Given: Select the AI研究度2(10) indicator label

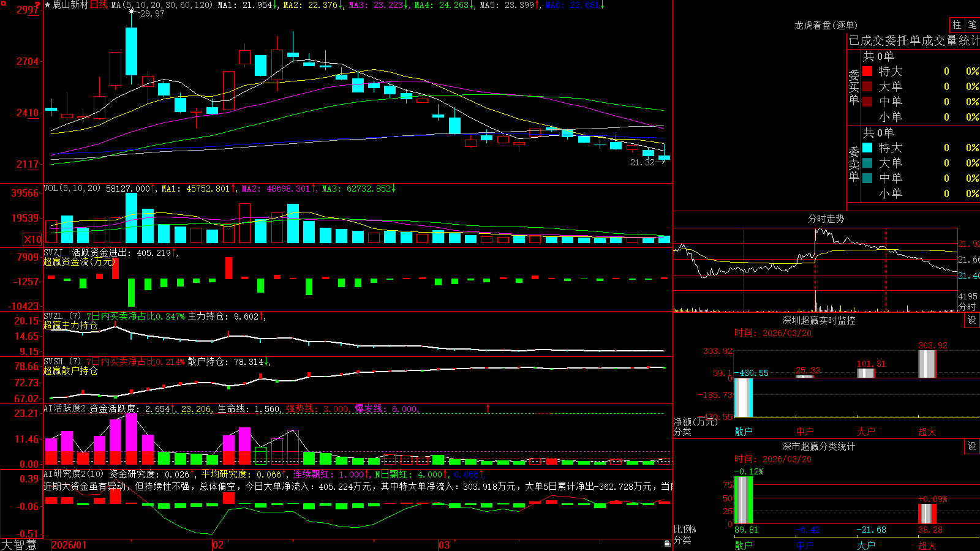Looking at the screenshot, I should tap(73, 474).
